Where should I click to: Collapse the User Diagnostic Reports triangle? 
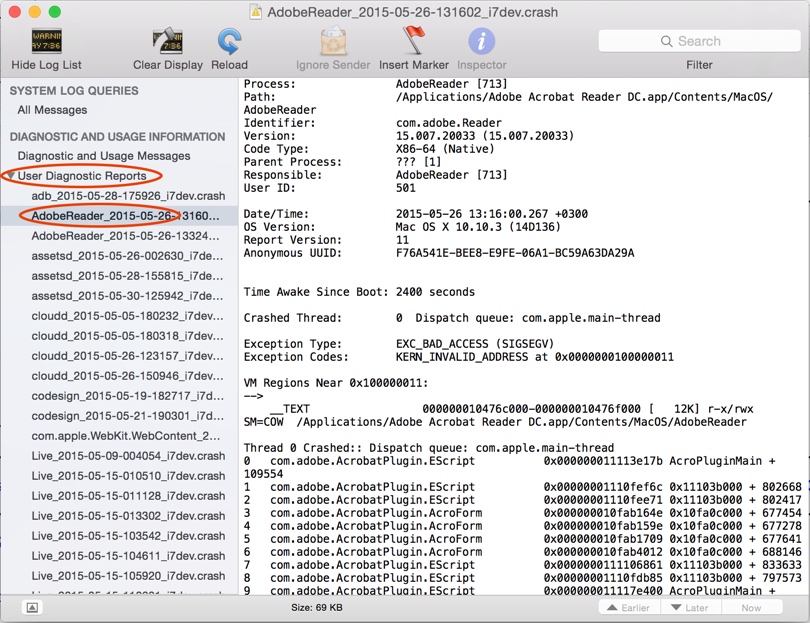tap(10, 176)
